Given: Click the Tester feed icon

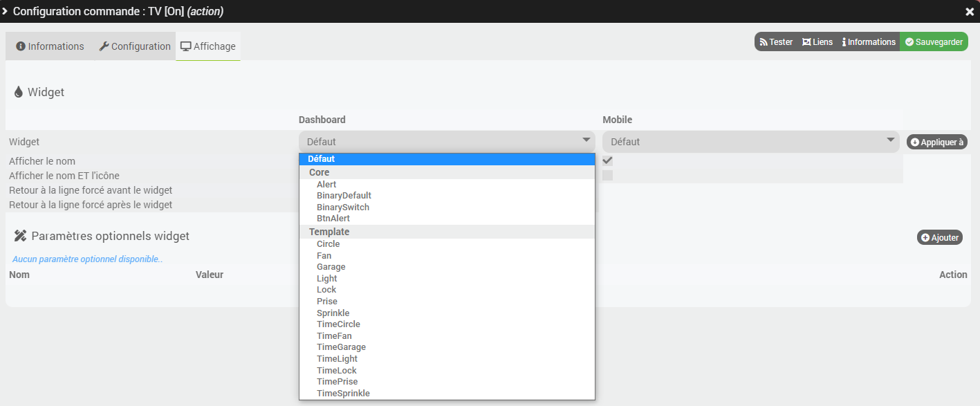Looking at the screenshot, I should click(764, 41).
